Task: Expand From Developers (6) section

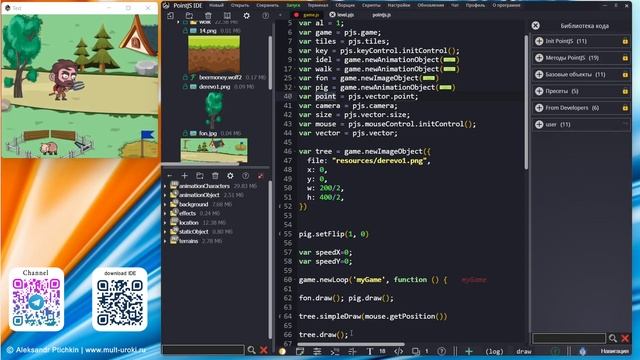Action: point(539,108)
